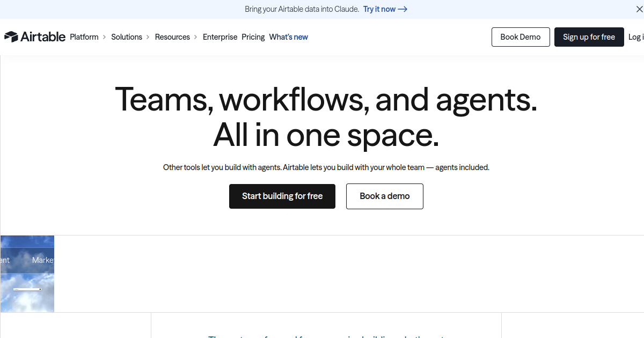Click the "Teams, workflows, and agents." headline
The height and width of the screenshot is (338, 644).
point(326,99)
